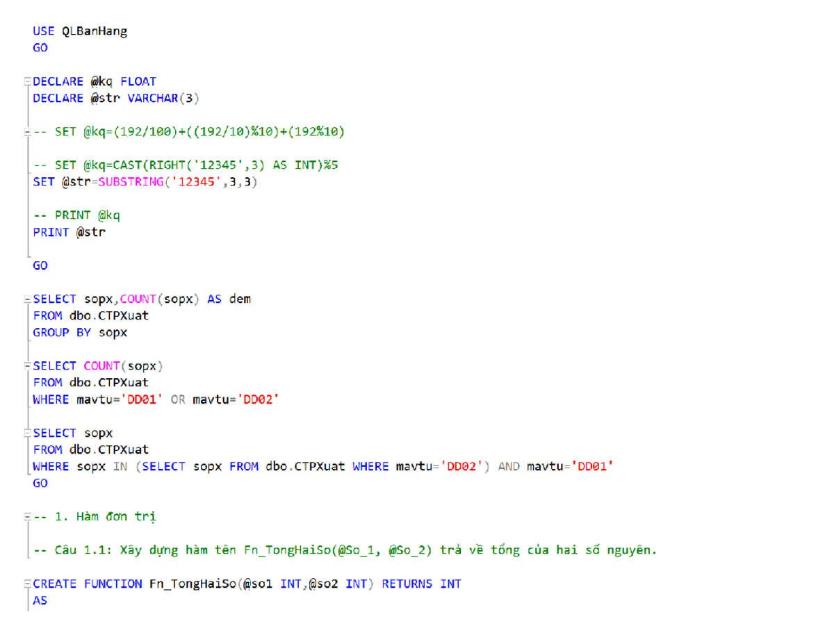Collapse the query starting with lone SELECT sopx

tap(26, 432)
